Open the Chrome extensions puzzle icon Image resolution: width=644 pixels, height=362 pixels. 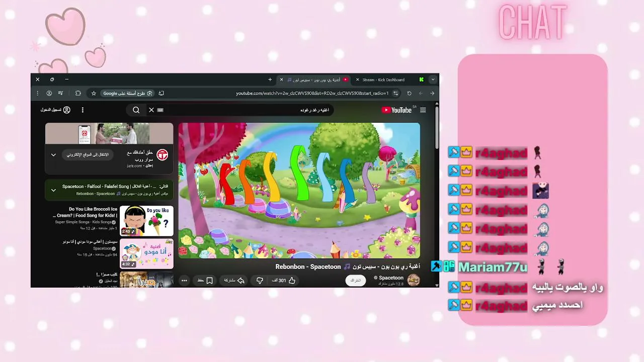(x=78, y=93)
